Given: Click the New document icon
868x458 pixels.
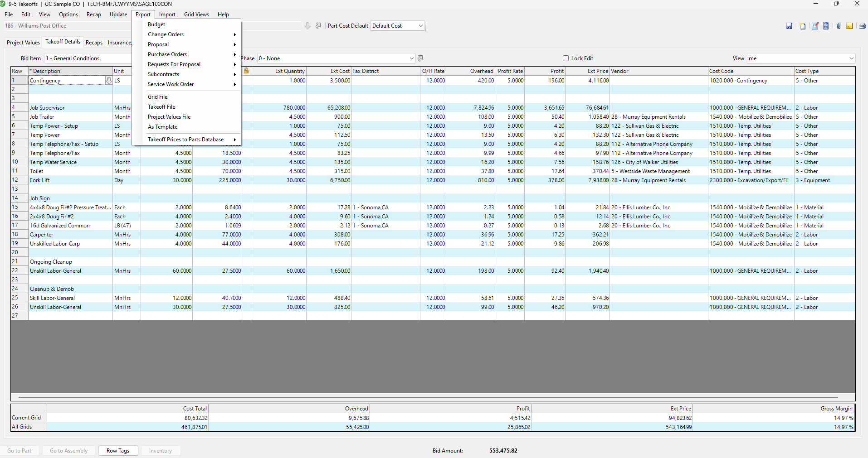Looking at the screenshot, I should 802,26.
